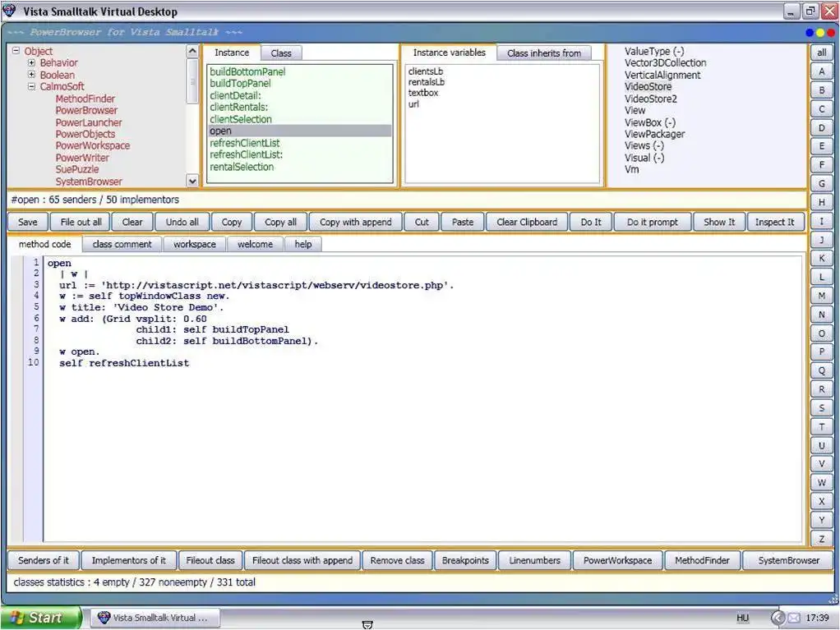
Task: Click Undo all button
Action: [x=182, y=222]
